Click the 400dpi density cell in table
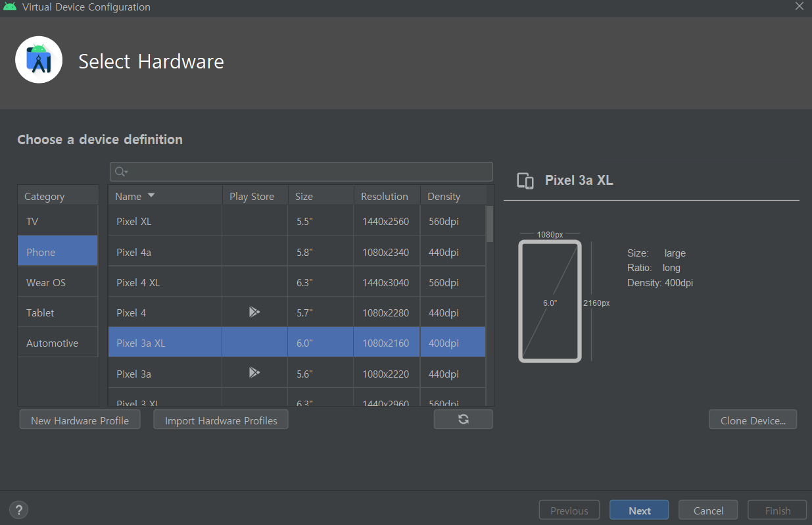Screen dimensions: 812x525 (x=453, y=343)
